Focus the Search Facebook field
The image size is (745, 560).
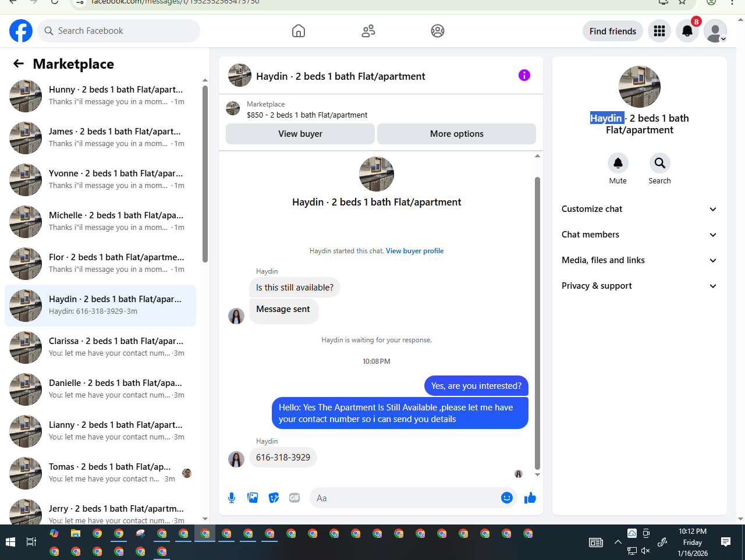119,31
